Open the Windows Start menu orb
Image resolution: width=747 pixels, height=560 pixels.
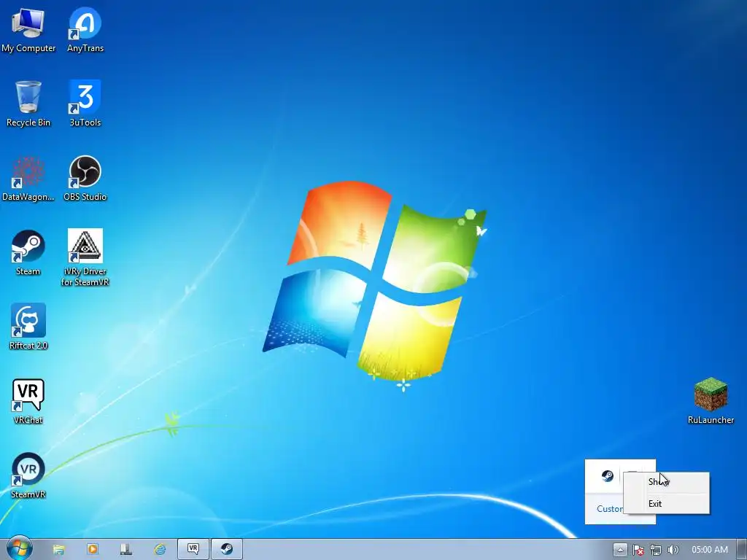(20, 548)
